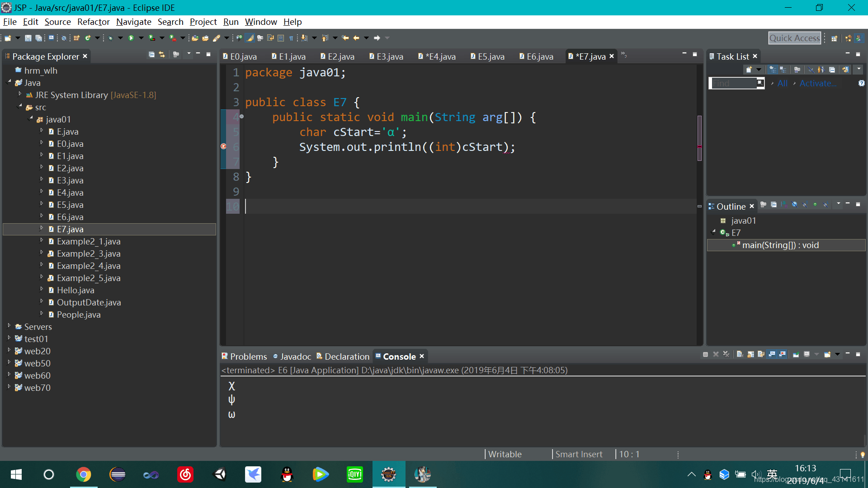Screen dimensions: 868x488
Task: Toggle Mark Occurrences highlighter in toolbar
Action: tap(250, 38)
